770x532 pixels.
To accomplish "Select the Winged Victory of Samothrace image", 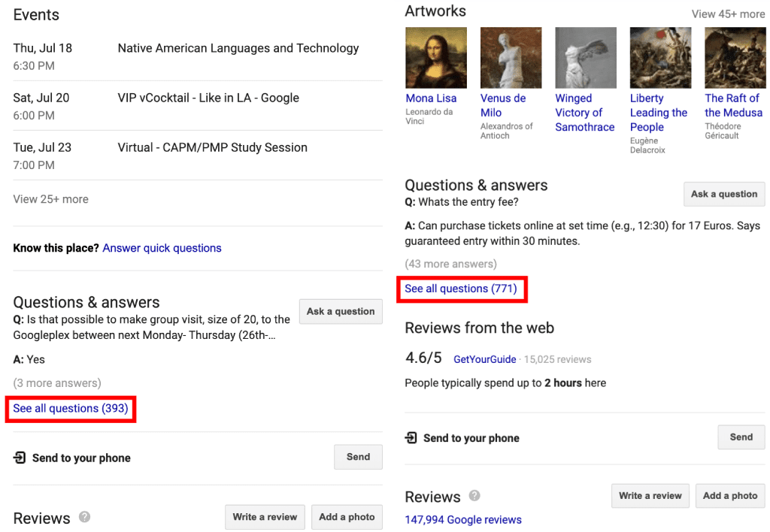I will tap(586, 58).
